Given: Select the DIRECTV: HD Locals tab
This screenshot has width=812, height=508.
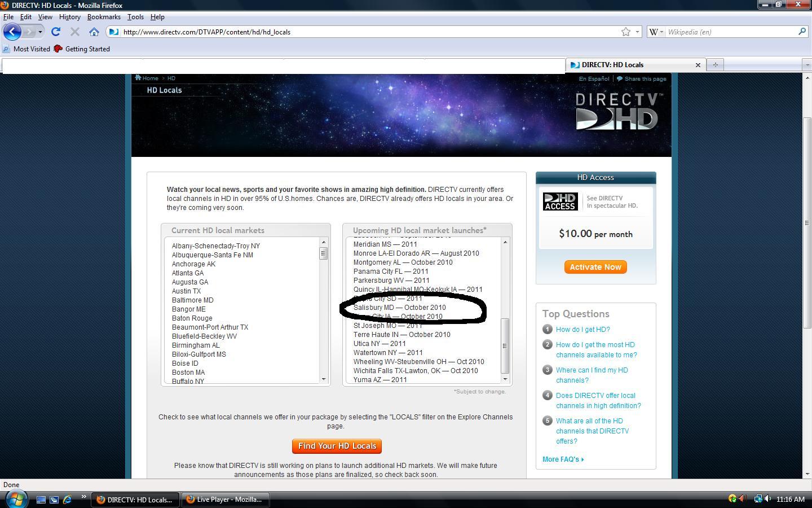Looking at the screenshot, I should tap(636, 65).
